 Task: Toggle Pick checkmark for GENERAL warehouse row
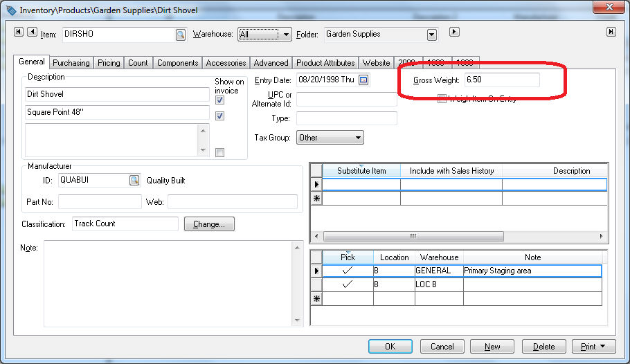point(348,271)
